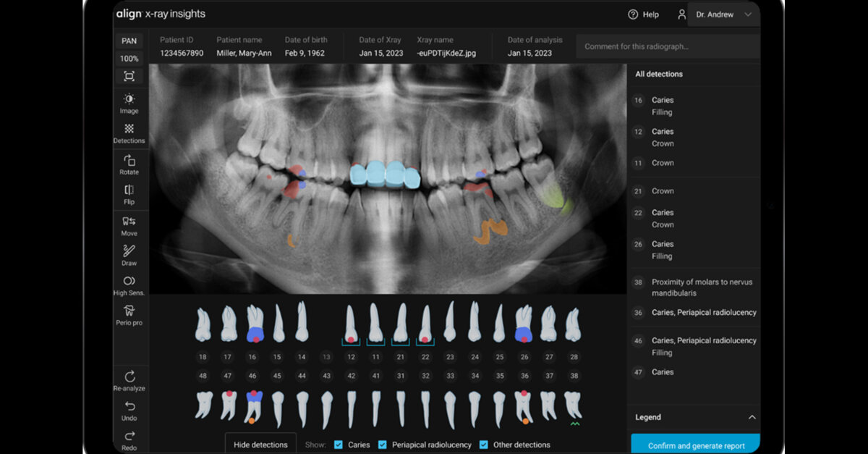Image resolution: width=868 pixels, height=454 pixels.
Task: Click the 100% zoom level
Action: [x=129, y=59]
